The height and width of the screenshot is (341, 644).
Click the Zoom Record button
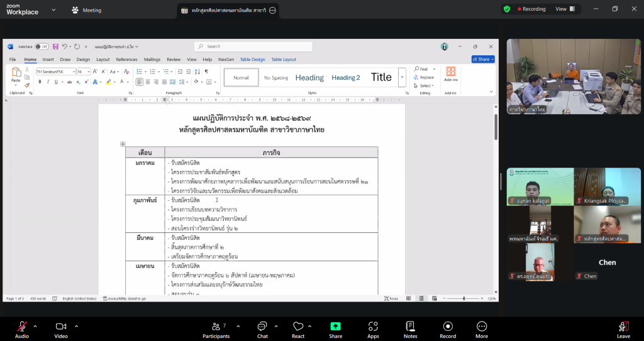click(448, 330)
